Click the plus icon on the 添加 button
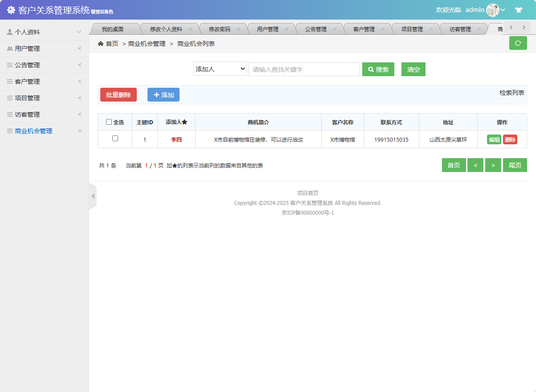This screenshot has width=536, height=392. point(156,94)
